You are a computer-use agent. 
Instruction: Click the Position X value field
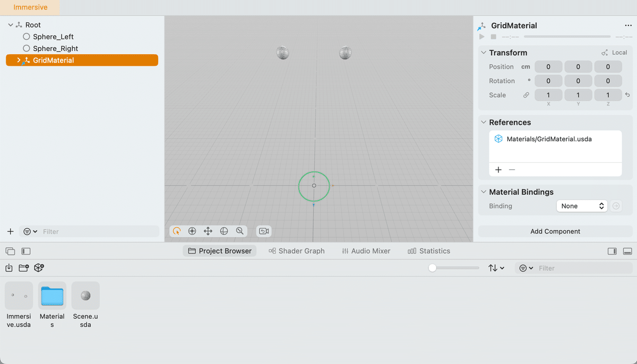click(x=548, y=67)
